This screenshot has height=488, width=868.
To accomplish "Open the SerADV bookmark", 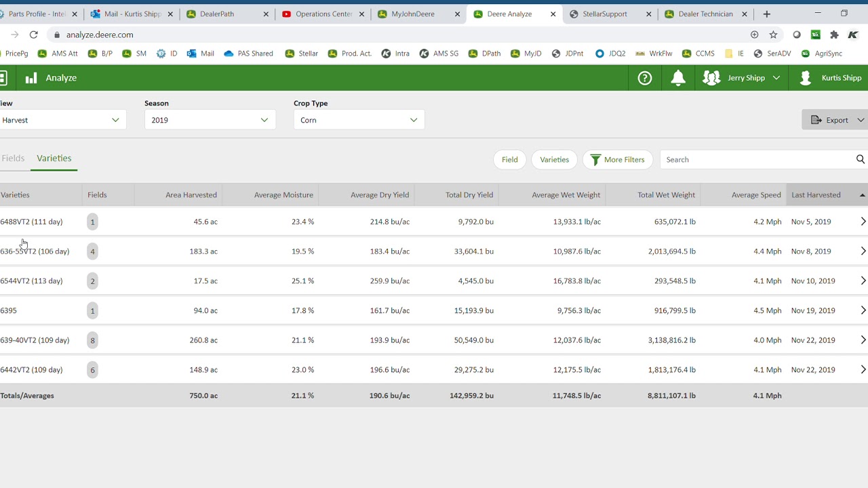I will coord(772,54).
